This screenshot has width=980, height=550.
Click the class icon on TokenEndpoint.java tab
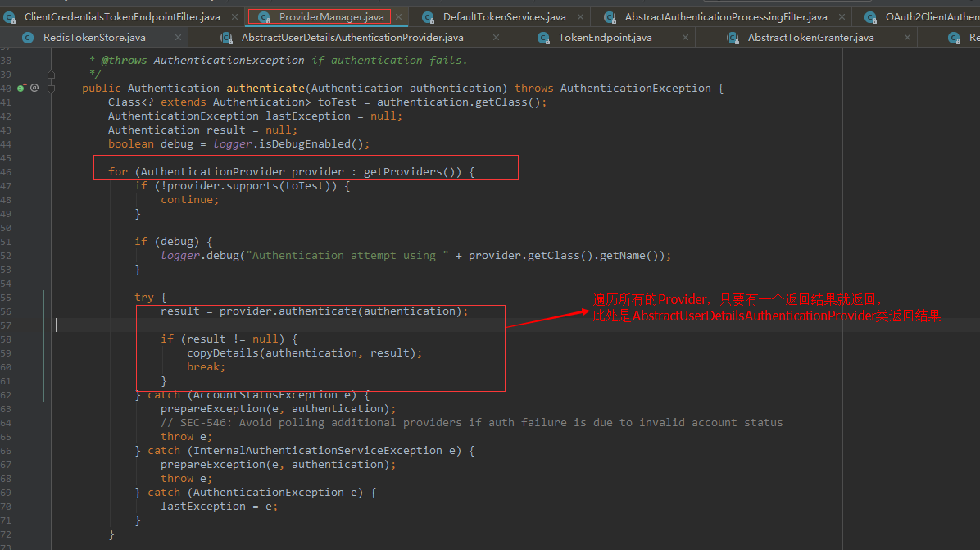click(543, 38)
